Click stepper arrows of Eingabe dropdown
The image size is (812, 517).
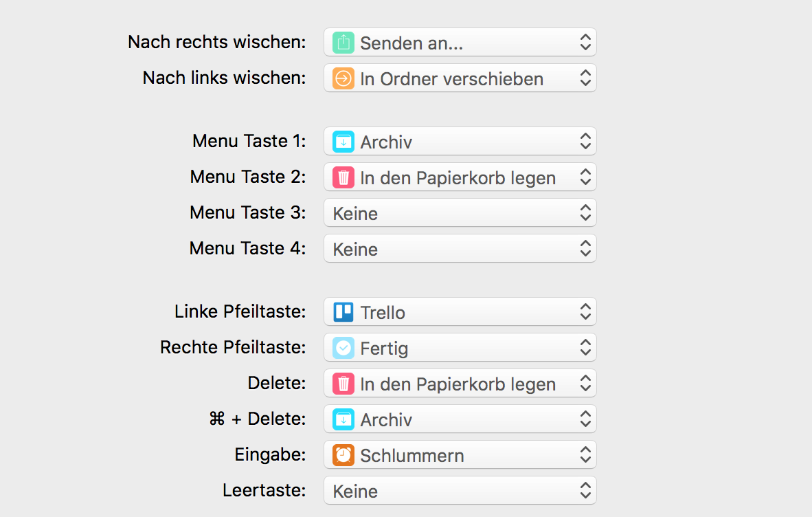tap(585, 455)
